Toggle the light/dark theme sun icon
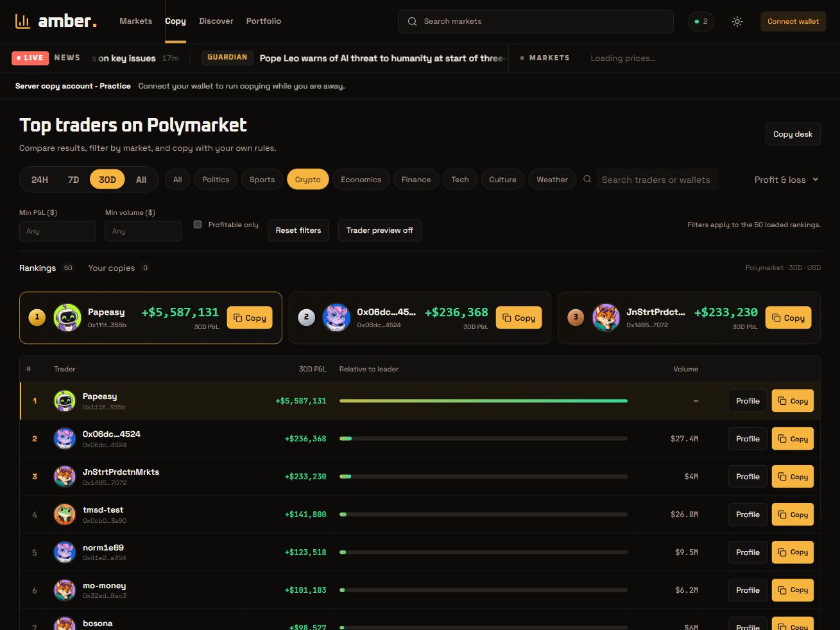 pos(737,21)
